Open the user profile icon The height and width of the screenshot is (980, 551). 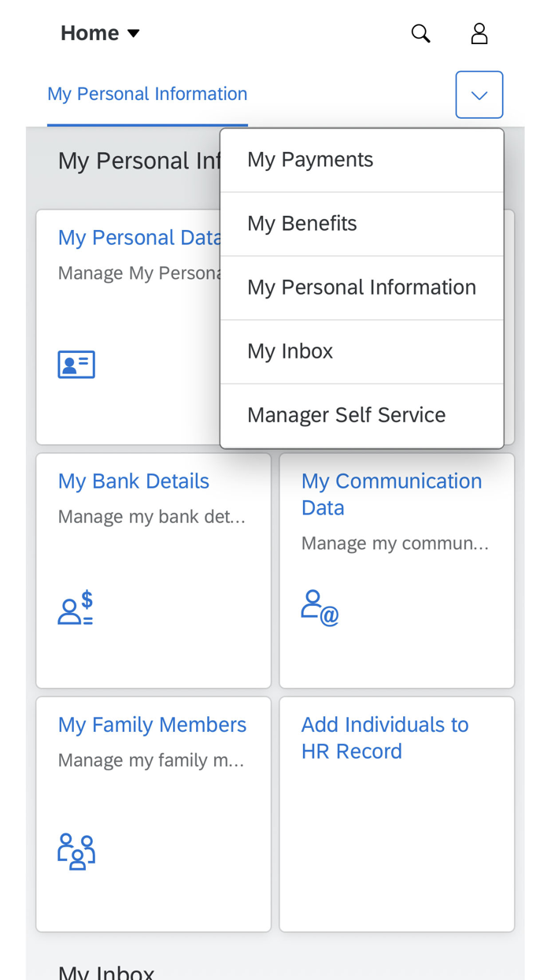tap(479, 33)
